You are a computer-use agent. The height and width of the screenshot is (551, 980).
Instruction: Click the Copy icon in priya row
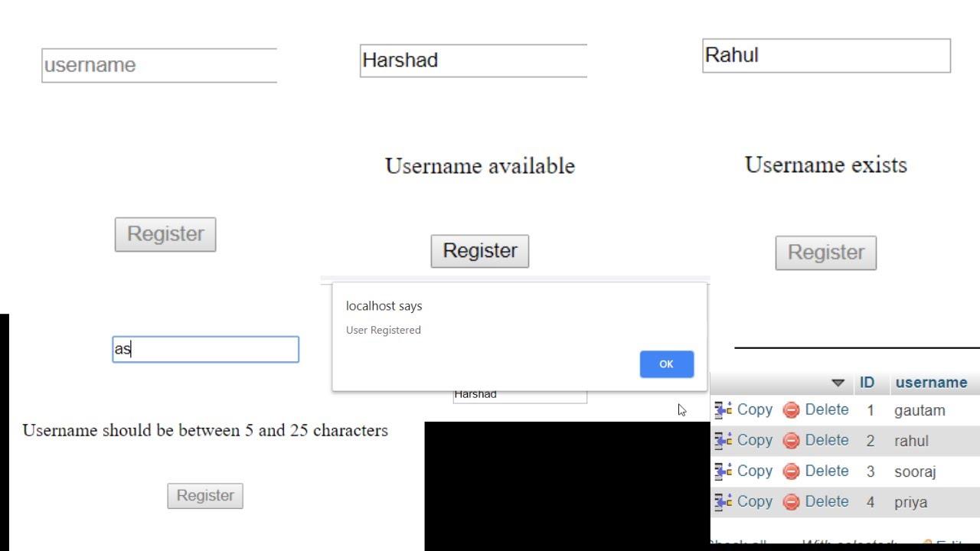tap(723, 502)
